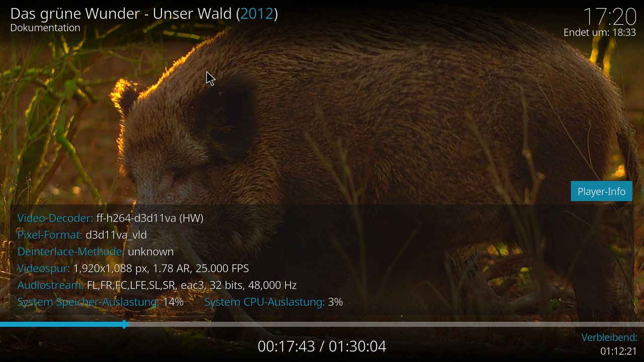The width and height of the screenshot is (644, 362).
Task: Click the Endet um: 18:33 end time
Action: (x=600, y=33)
